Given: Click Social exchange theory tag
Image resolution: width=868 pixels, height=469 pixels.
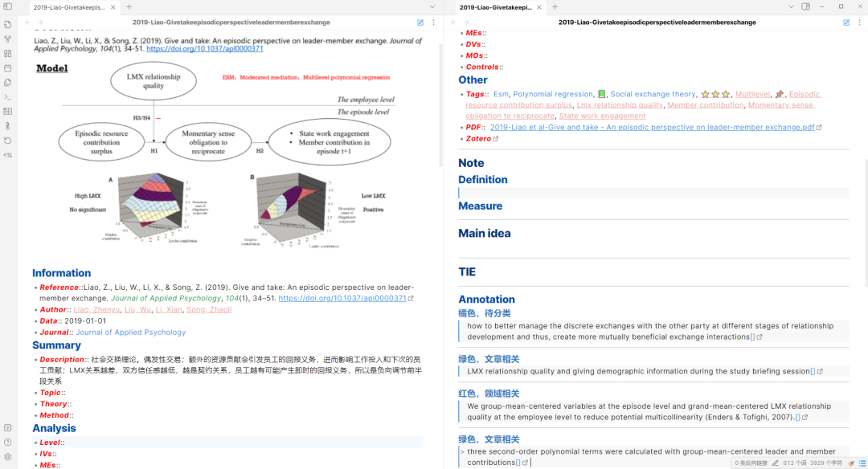Looking at the screenshot, I should 653,94.
